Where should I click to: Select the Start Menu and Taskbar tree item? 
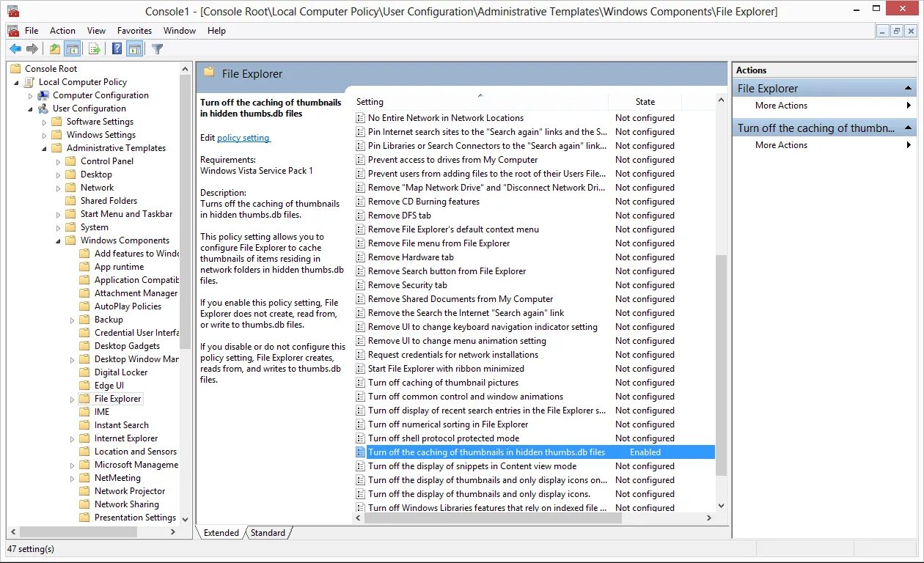[126, 214]
